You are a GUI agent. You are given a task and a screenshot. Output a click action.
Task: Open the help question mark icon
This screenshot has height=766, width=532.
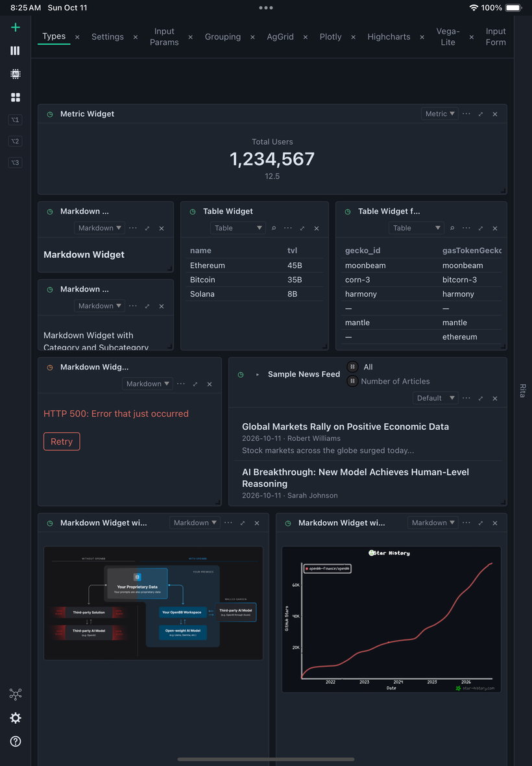click(x=16, y=741)
